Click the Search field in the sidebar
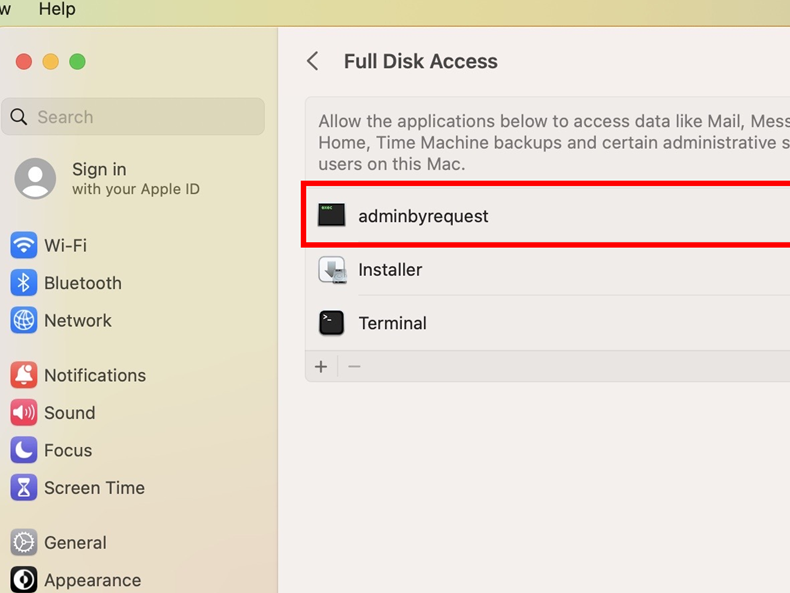The image size is (790, 593). (x=133, y=117)
